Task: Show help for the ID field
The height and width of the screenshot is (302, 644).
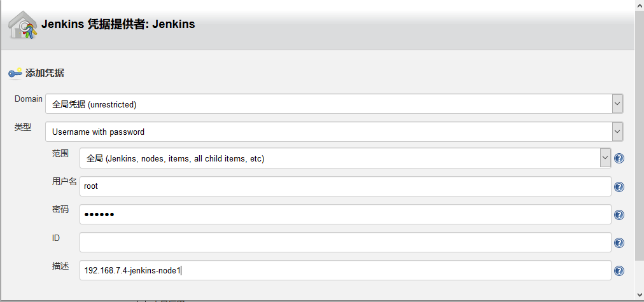Action: pos(619,243)
